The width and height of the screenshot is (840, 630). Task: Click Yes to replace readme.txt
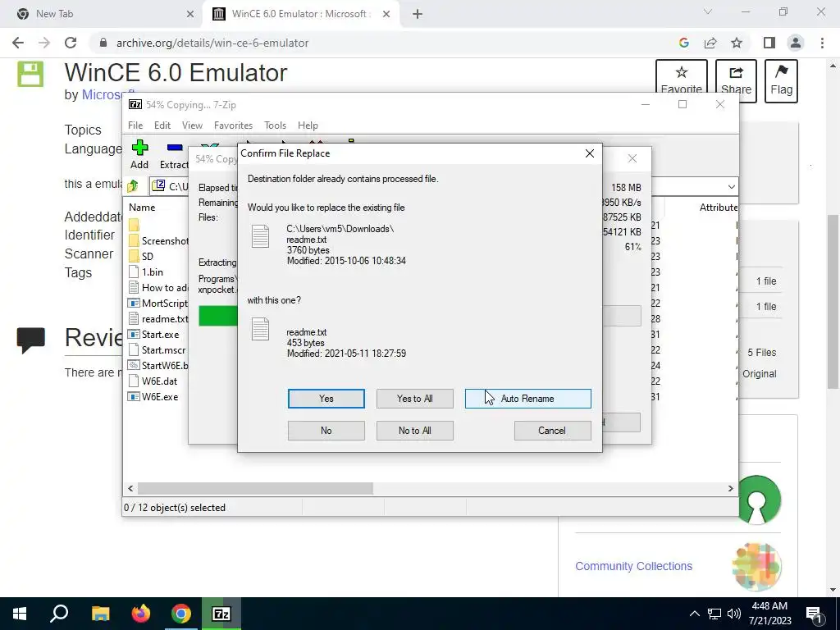(x=326, y=399)
